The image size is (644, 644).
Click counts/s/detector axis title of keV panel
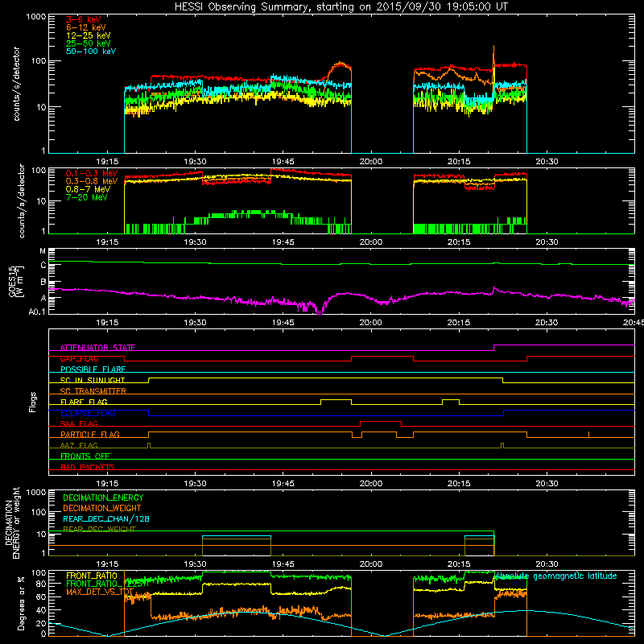16,84
